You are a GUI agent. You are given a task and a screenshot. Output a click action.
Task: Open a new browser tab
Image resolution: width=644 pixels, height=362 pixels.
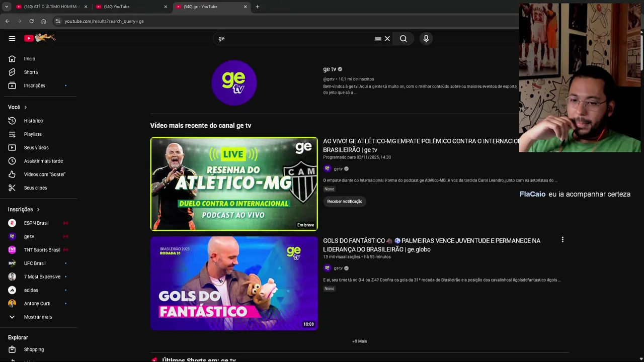[257, 7]
